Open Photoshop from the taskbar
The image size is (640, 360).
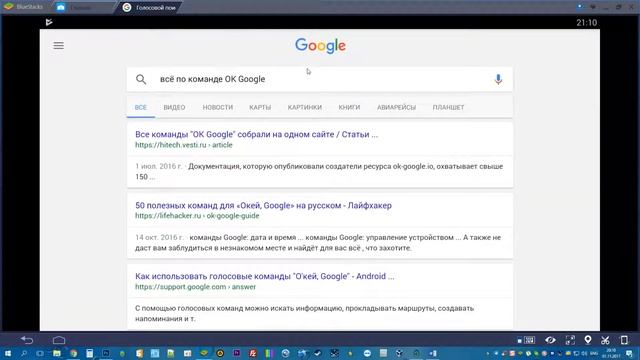coord(106,353)
